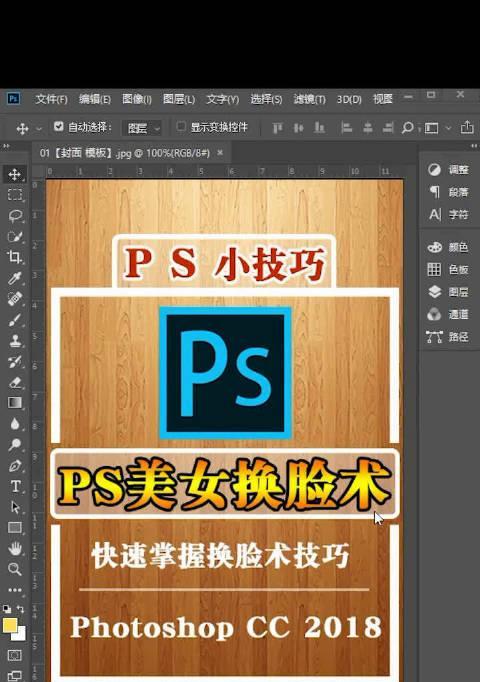Image resolution: width=480 pixels, height=682 pixels.
Task: Align bottom edges button in options bar
Action: (320, 127)
